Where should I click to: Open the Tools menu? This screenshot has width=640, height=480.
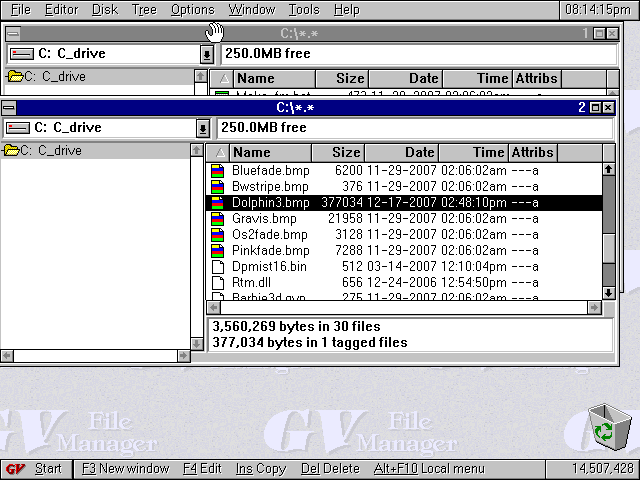click(x=304, y=10)
